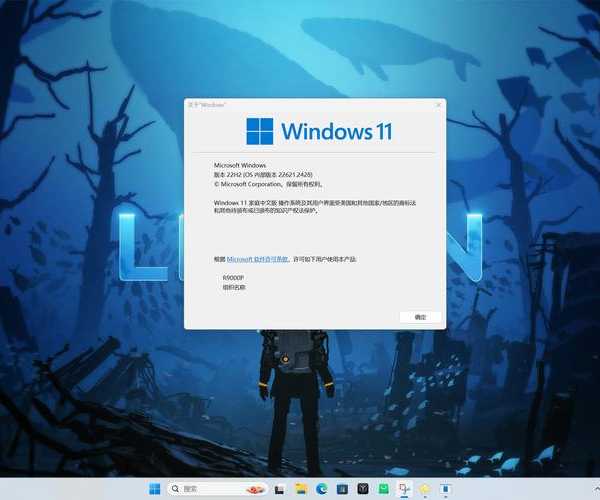Select the active winver taskbar icon
Viewport: 600px width, 500px height.
[404, 489]
